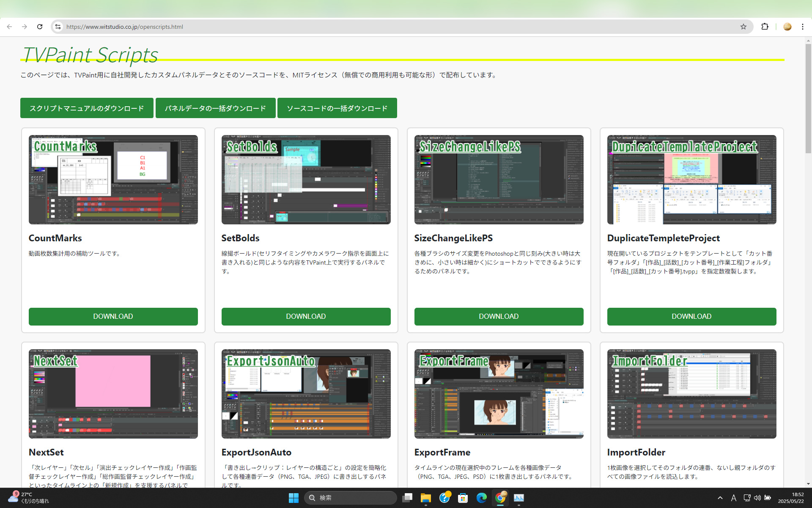This screenshot has height=508, width=812.
Task: Open the ExportJsonAuto preview thumbnail
Action: pos(306,394)
